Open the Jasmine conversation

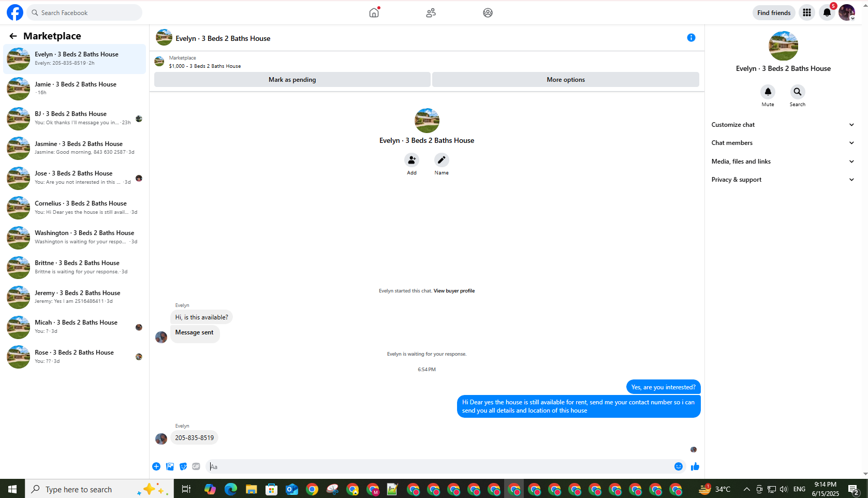[75, 148]
